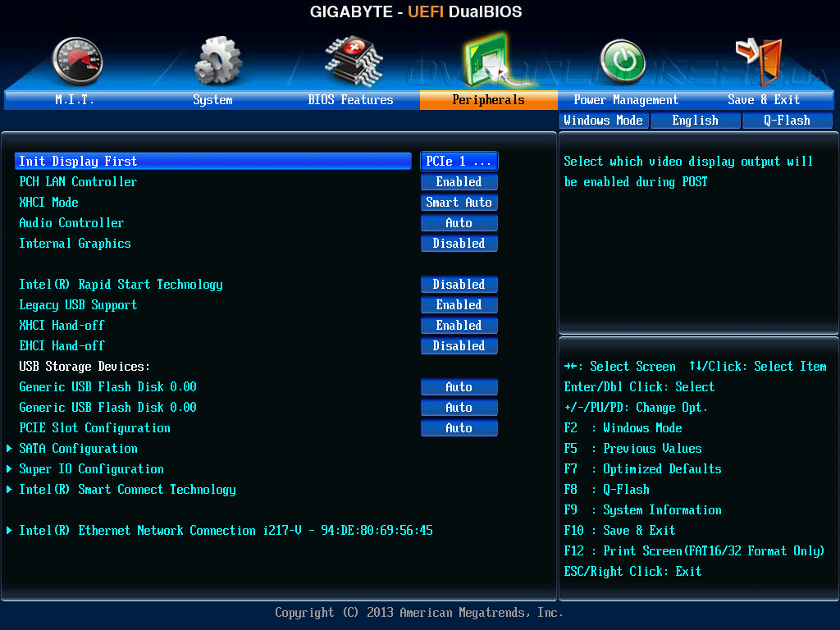Expand the SATA Configuration submenu arrow
Screen dimensions: 840x630
coord(9,449)
